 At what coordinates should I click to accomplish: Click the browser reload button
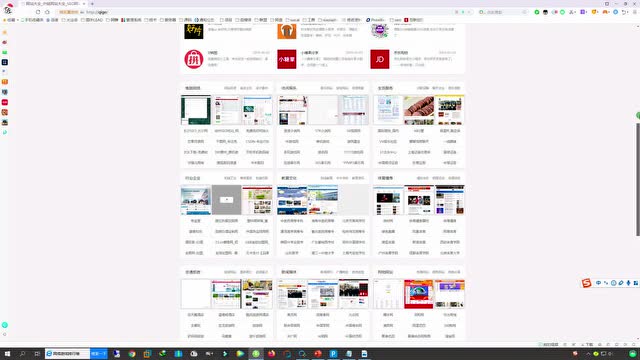pyautogui.click(x=38, y=12)
